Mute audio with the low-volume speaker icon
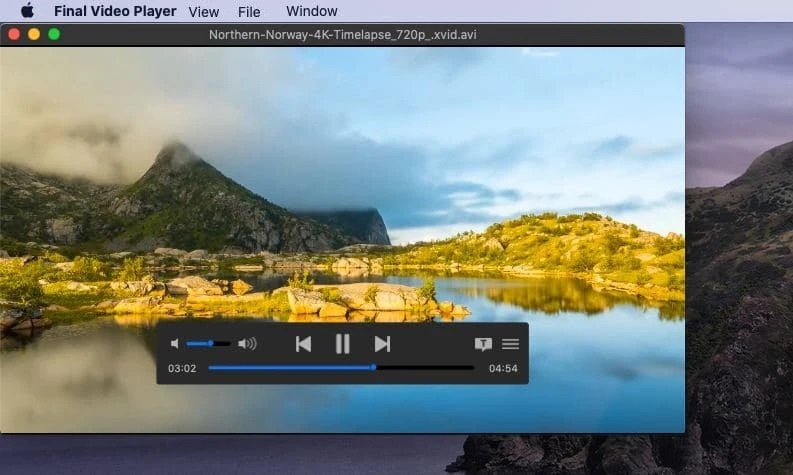 tap(174, 344)
